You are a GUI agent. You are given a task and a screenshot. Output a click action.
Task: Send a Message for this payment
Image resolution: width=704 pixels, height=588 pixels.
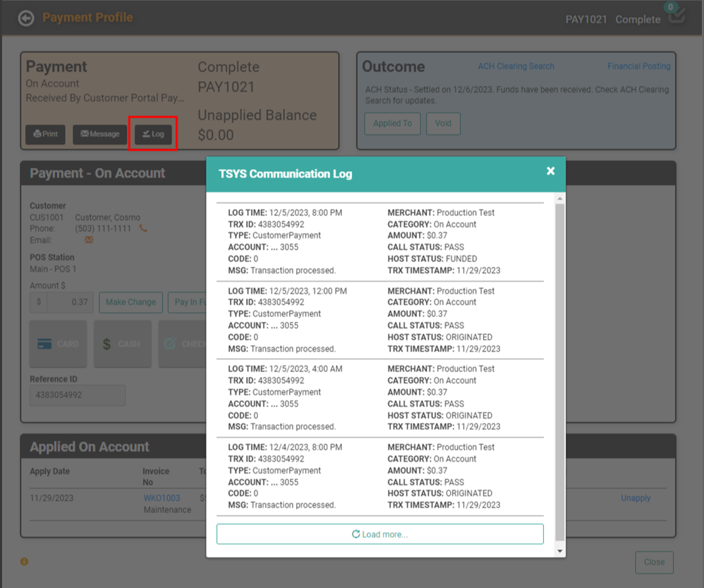(100, 134)
